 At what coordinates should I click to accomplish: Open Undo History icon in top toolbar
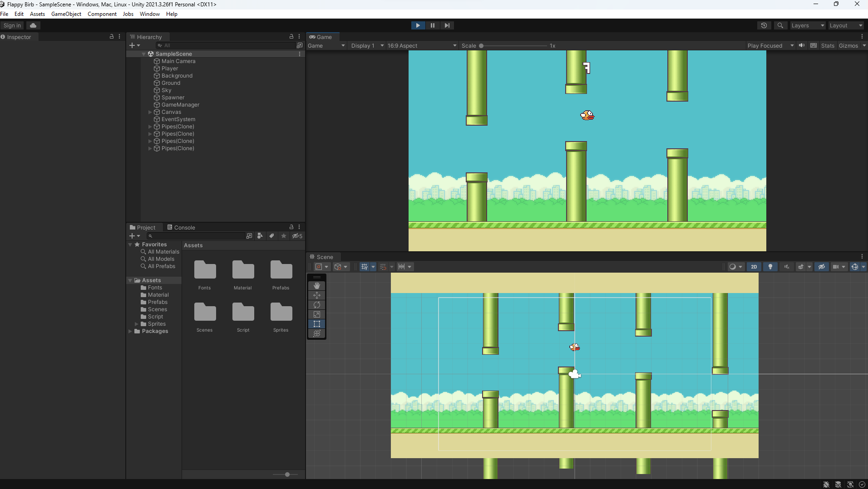tap(764, 25)
